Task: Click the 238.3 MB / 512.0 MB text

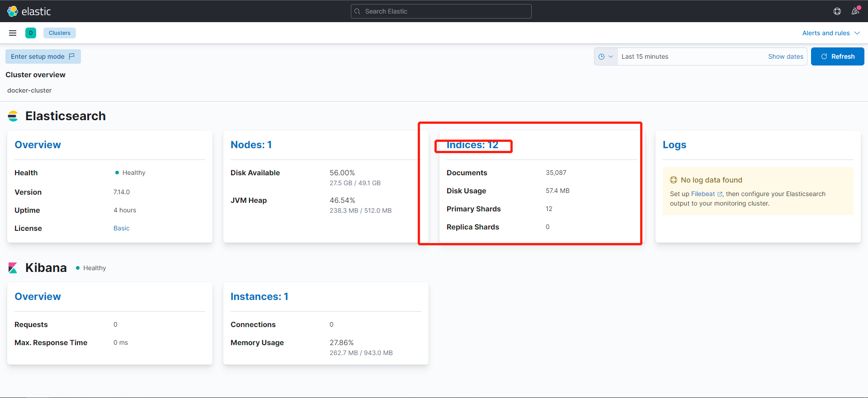Action: (x=360, y=211)
